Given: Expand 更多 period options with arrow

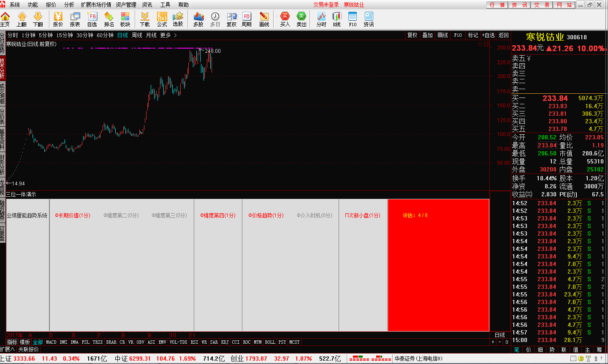Looking at the screenshot, I should click(x=168, y=35).
